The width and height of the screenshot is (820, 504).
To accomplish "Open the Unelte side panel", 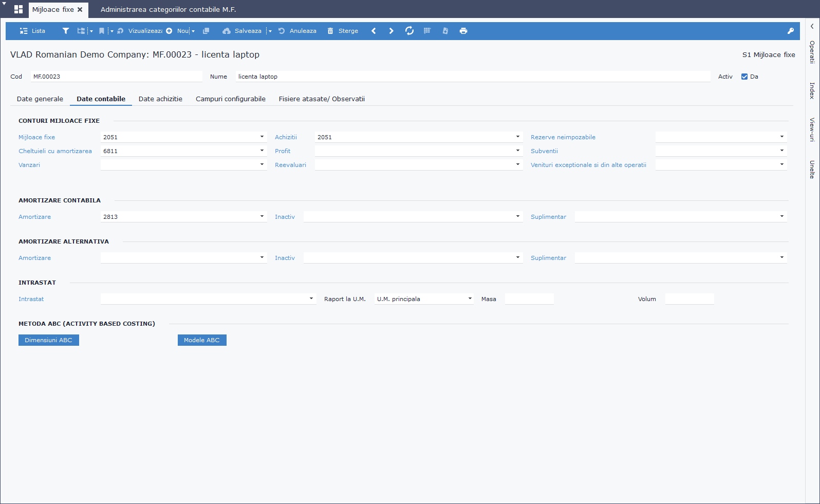I will point(812,170).
